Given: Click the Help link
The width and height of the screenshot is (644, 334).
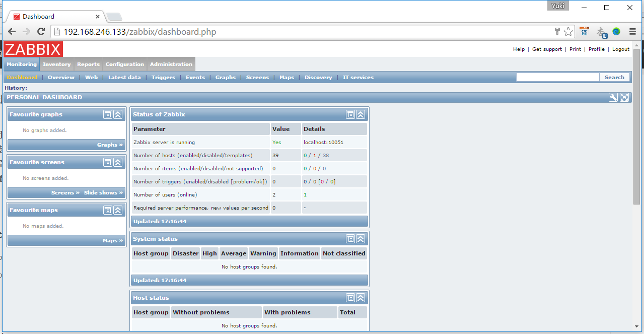Looking at the screenshot, I should (x=519, y=49).
